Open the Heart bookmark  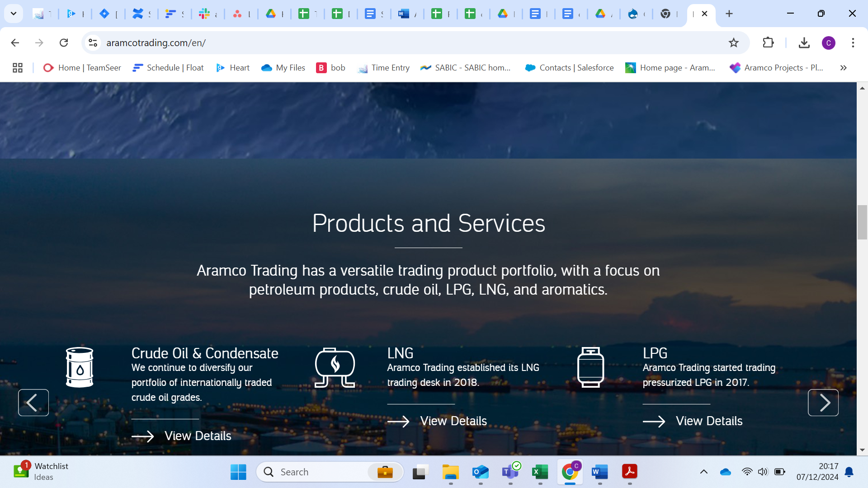(233, 68)
